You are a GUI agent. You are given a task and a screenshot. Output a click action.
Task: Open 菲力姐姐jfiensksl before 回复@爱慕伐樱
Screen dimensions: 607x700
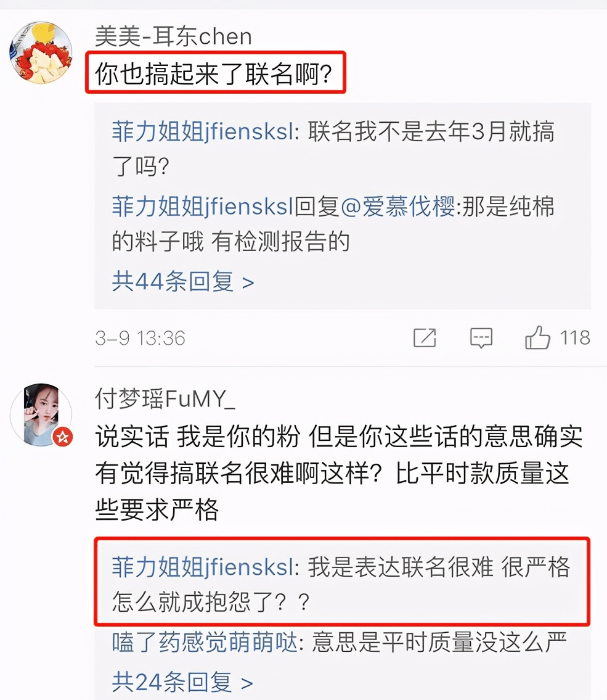click(203, 207)
